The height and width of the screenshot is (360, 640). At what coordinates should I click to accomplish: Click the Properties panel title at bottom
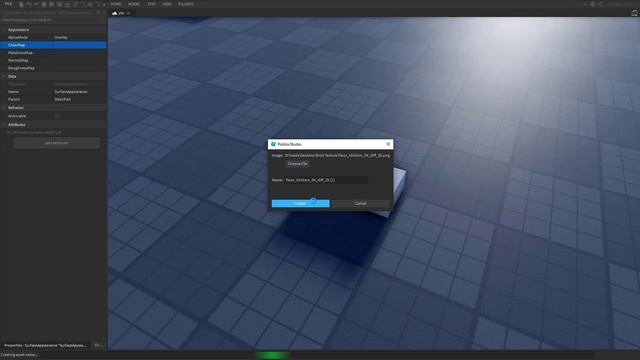46,345
